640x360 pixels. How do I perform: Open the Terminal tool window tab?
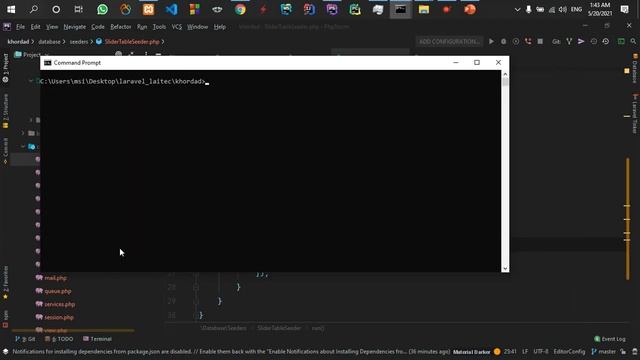(97, 339)
